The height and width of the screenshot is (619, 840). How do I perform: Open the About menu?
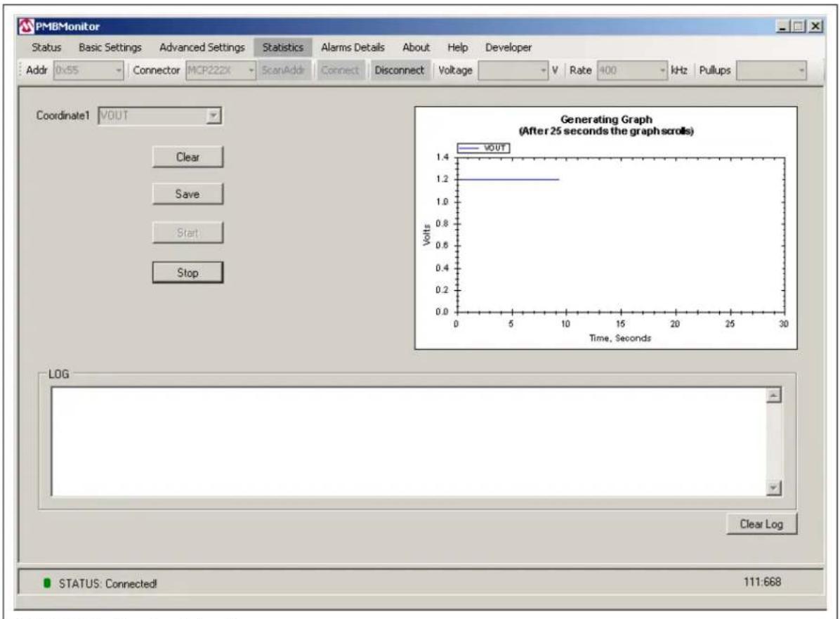416,47
